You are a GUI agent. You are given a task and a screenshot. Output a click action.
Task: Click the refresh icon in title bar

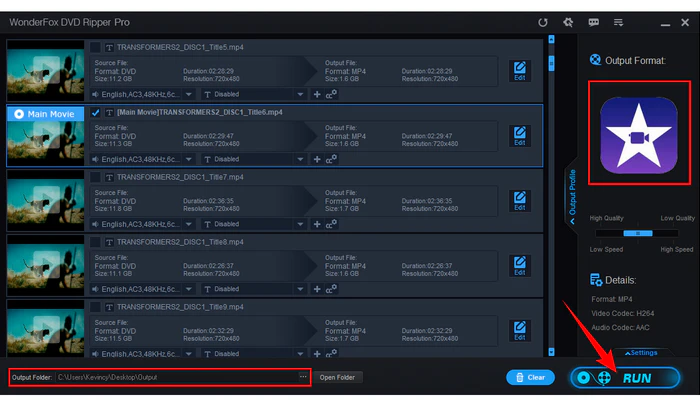[x=542, y=22]
